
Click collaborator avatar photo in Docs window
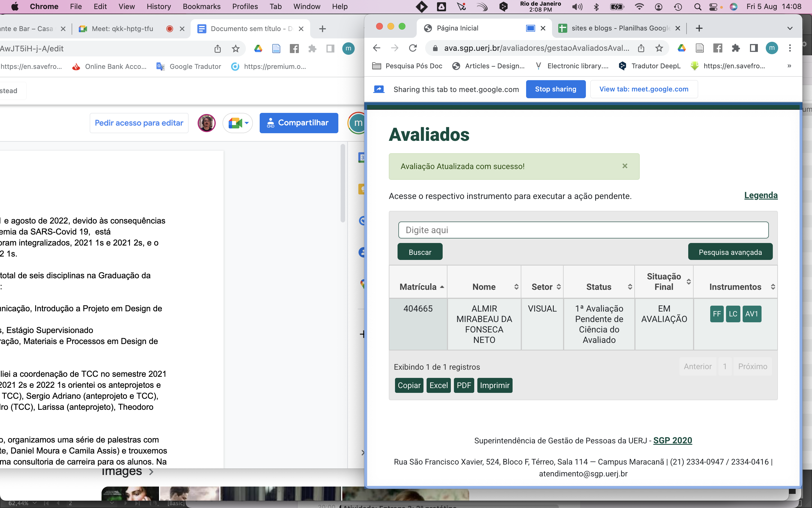206,123
